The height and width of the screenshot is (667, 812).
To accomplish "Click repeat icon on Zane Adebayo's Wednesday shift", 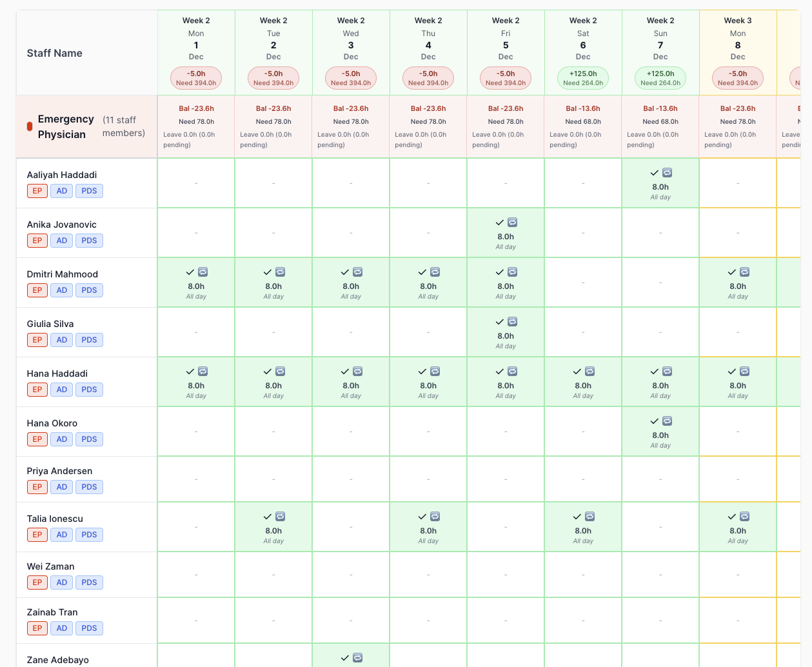I will click(x=357, y=658).
